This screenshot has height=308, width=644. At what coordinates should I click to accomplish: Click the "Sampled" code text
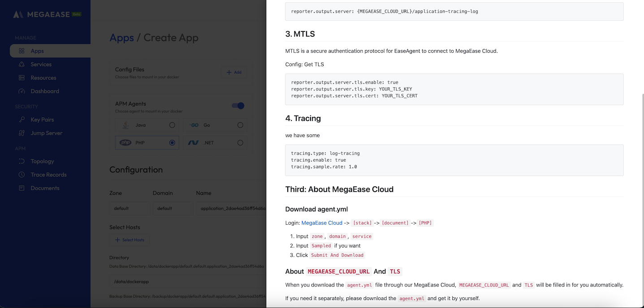click(321, 246)
